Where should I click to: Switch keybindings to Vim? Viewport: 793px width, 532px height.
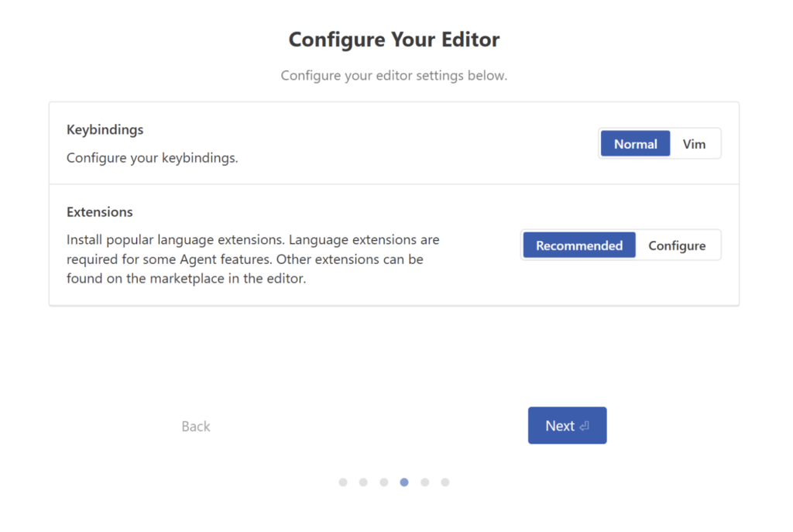pyautogui.click(x=694, y=144)
